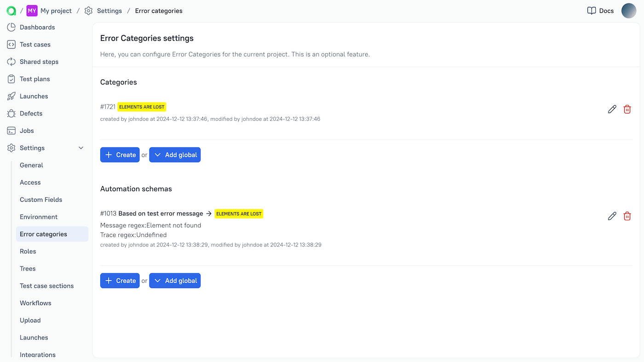Open the Launches page from sidebar
The image size is (644, 362).
(x=34, y=96)
